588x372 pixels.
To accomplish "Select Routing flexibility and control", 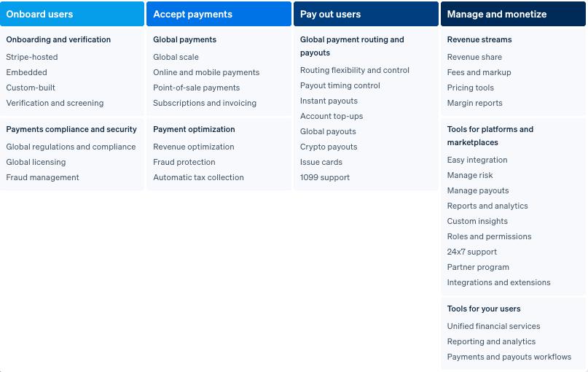I will [355, 70].
